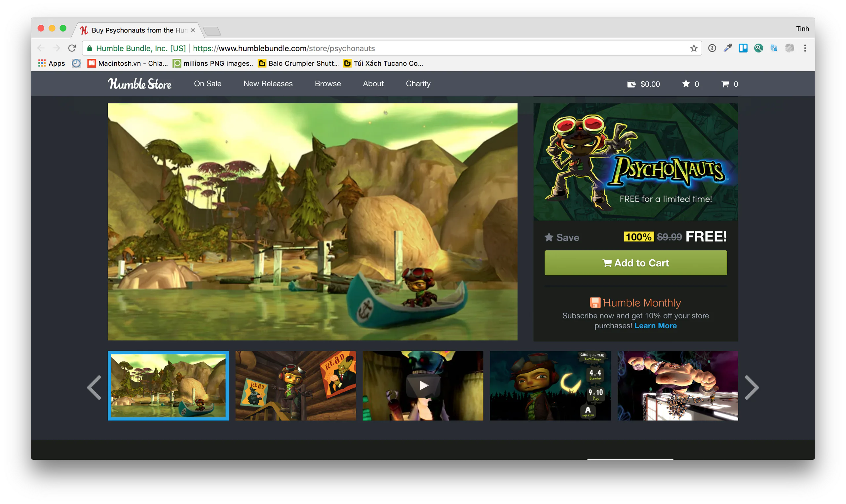Click the circled info extension icon
The image size is (846, 504).
(712, 48)
